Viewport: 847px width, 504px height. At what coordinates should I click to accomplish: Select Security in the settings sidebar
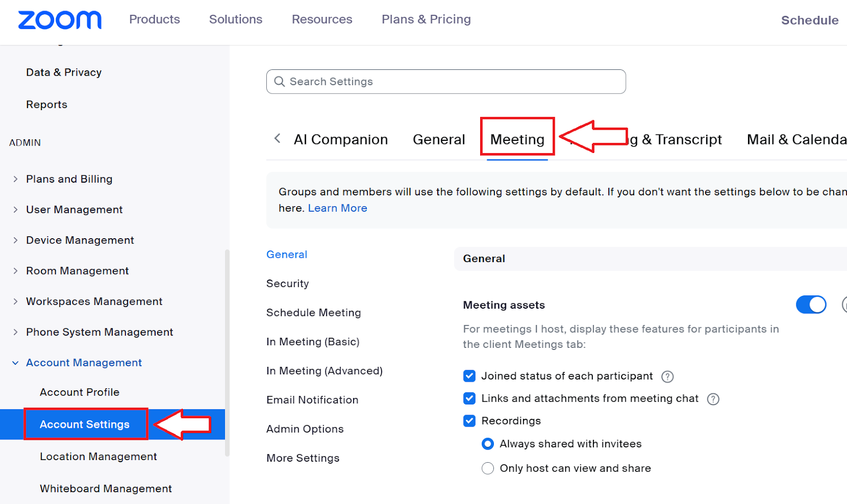287,283
